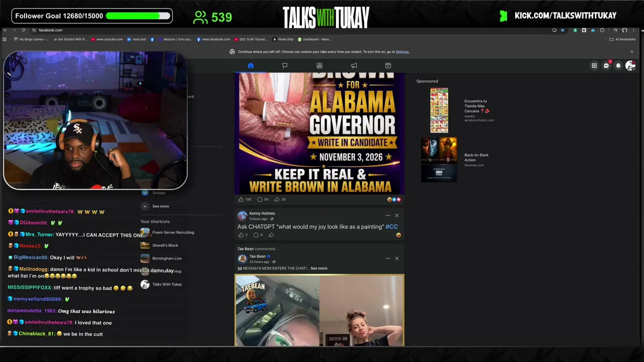The width and height of the screenshot is (644, 362).
Task: Open the Alabama Governor campaign poster image
Action: tap(319, 133)
